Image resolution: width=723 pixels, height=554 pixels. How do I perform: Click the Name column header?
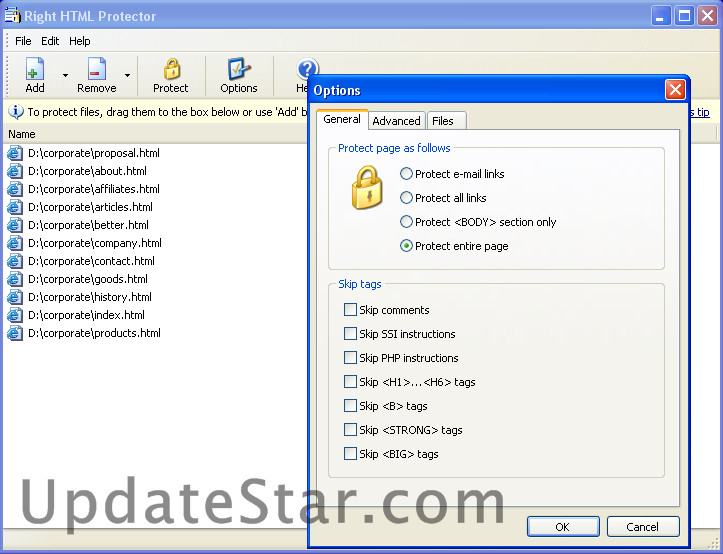click(x=154, y=134)
